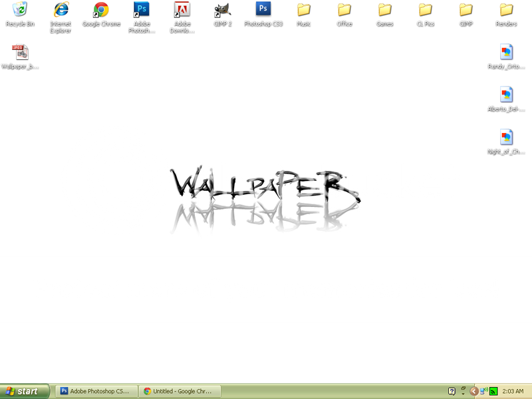Select the Recycle Bin desktop icon
This screenshot has height=399, width=532.
click(20, 10)
